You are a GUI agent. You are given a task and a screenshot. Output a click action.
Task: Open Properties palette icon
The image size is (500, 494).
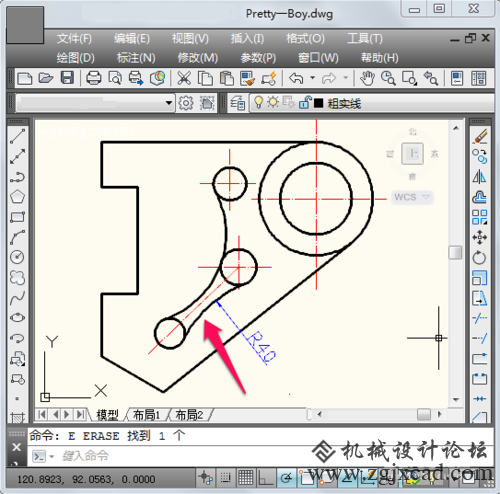457,79
